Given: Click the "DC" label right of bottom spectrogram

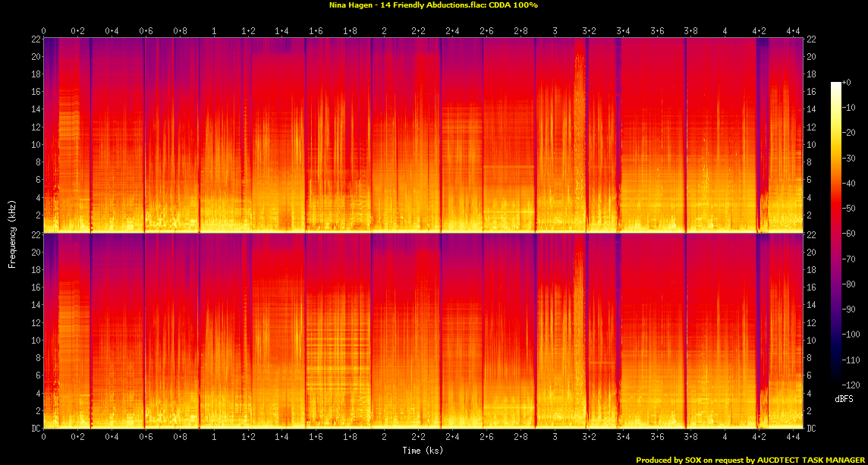Looking at the screenshot, I should click(812, 429).
